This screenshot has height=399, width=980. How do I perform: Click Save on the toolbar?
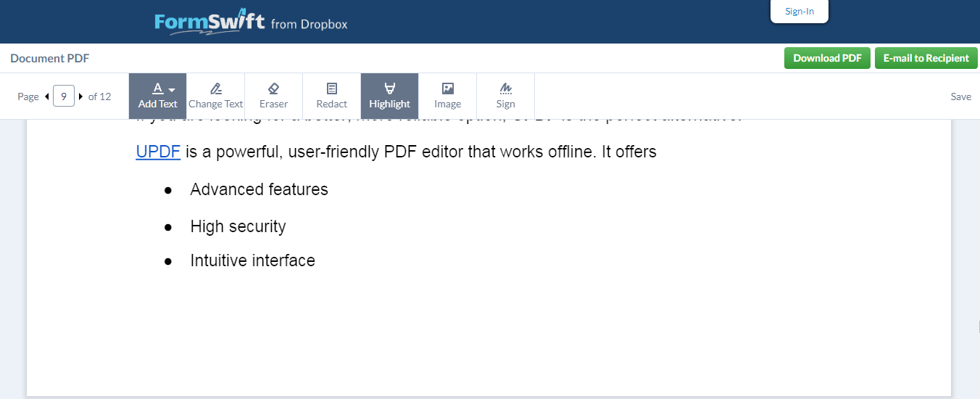tap(960, 96)
